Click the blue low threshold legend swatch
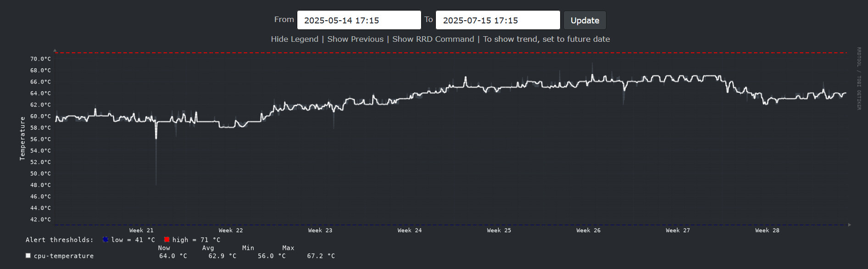 point(106,240)
